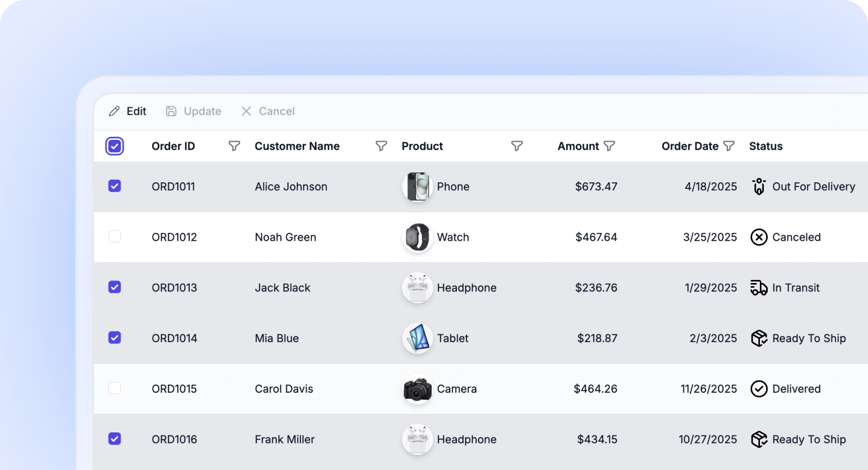Viewport: 868px width, 470px height.
Task: Click the Delivered checkmark status icon
Action: (x=759, y=389)
